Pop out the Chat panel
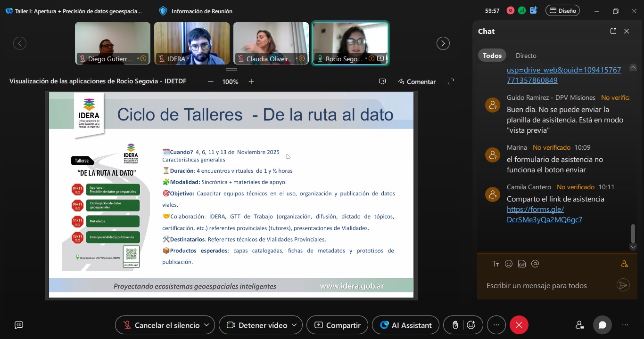This screenshot has height=339, width=644. pyautogui.click(x=613, y=31)
